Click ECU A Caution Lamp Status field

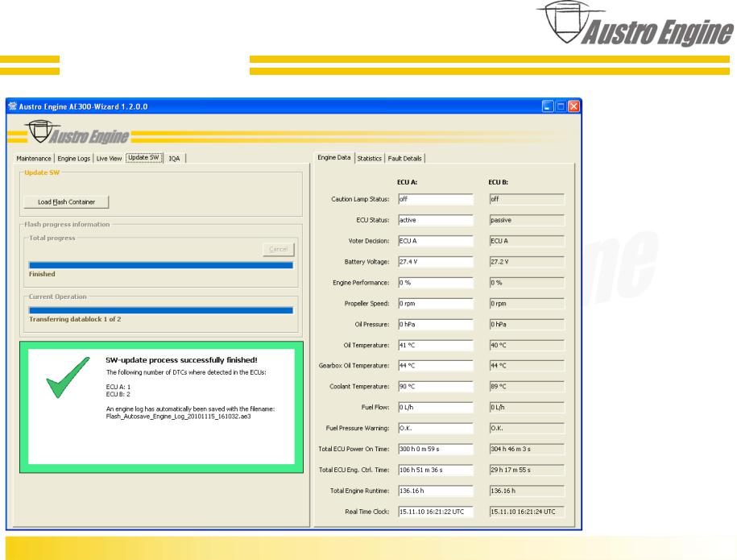[436, 199]
